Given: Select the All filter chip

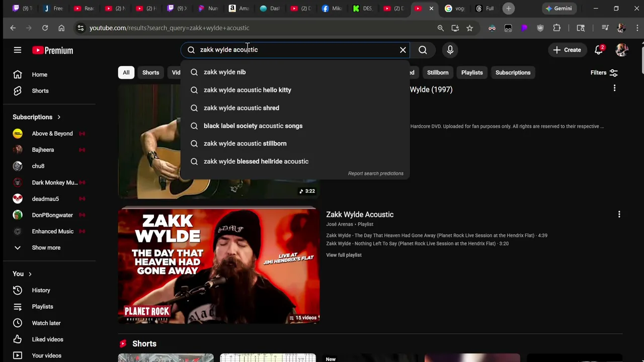Looking at the screenshot, I should coord(126,72).
